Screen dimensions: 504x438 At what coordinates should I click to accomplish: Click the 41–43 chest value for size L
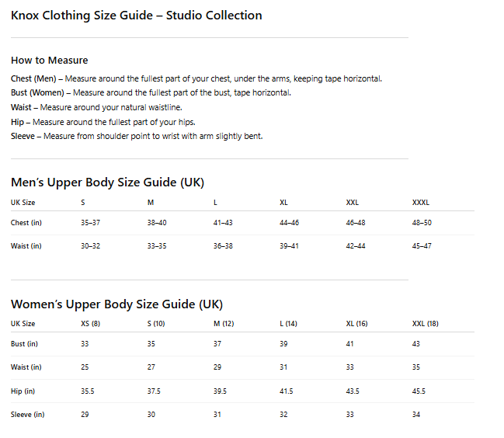[223, 223]
